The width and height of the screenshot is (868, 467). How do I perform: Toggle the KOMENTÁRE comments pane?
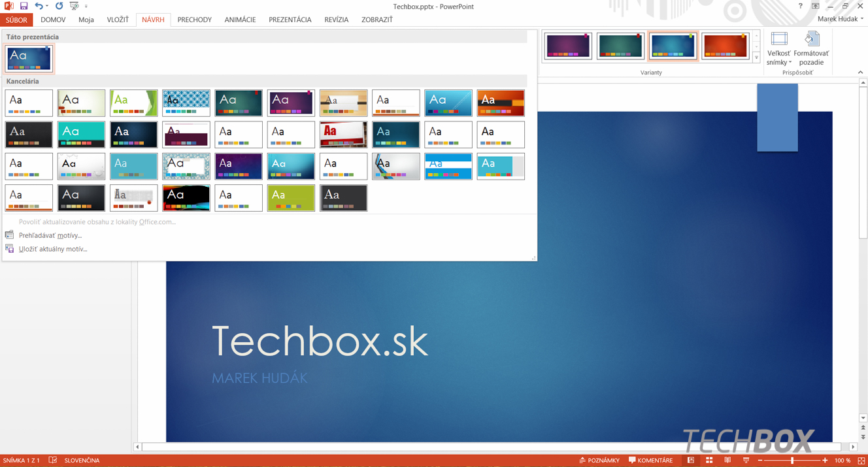[650, 460]
